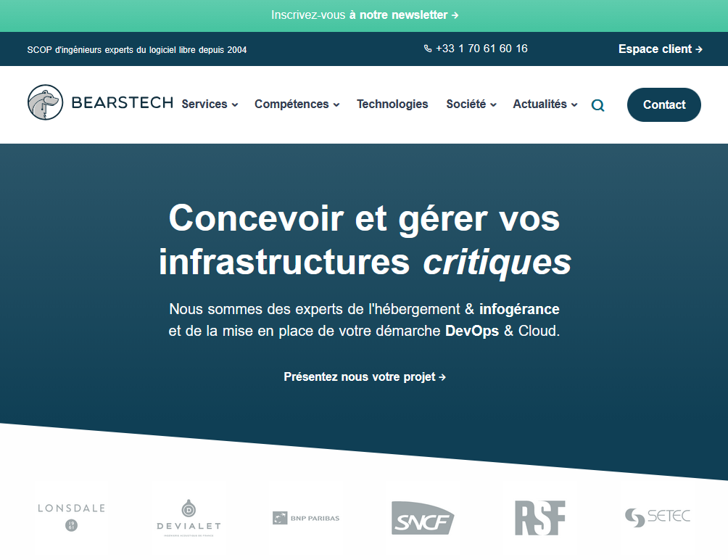Expand the Services dropdown menu
Viewport: 728px width, 560px height.
(210, 104)
